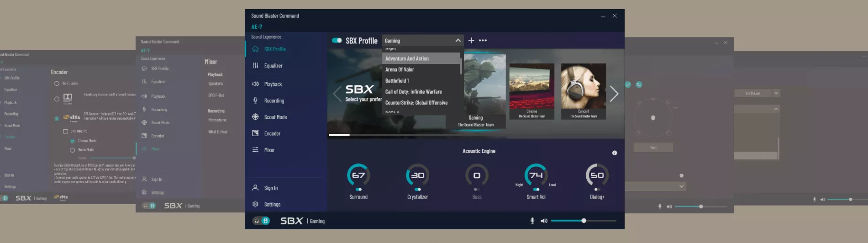Mute the speaker icon in bottom bar

(x=544, y=221)
